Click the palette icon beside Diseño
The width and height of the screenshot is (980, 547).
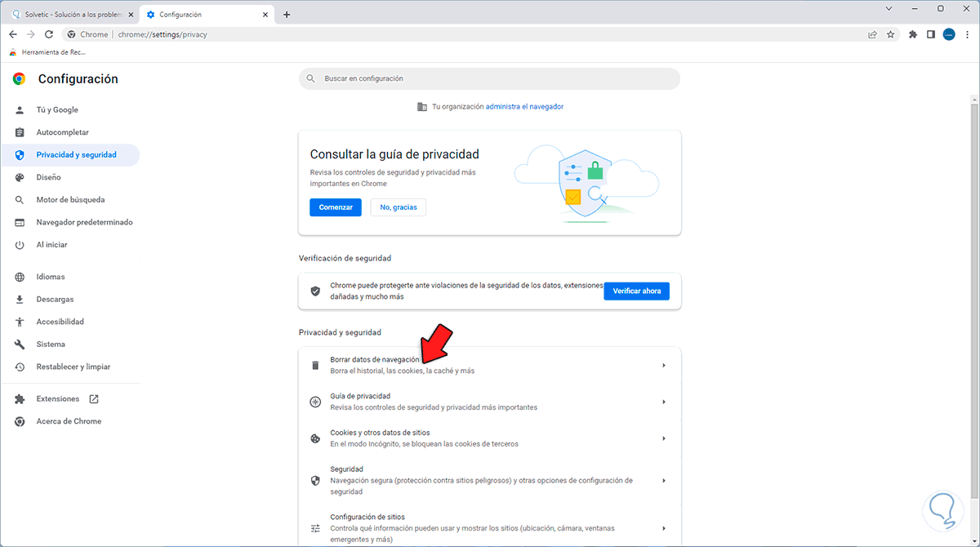click(x=20, y=177)
